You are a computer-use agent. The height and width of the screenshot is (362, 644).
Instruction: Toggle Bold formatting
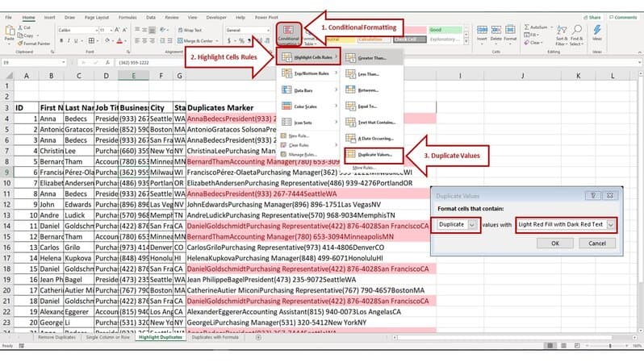[61, 40]
